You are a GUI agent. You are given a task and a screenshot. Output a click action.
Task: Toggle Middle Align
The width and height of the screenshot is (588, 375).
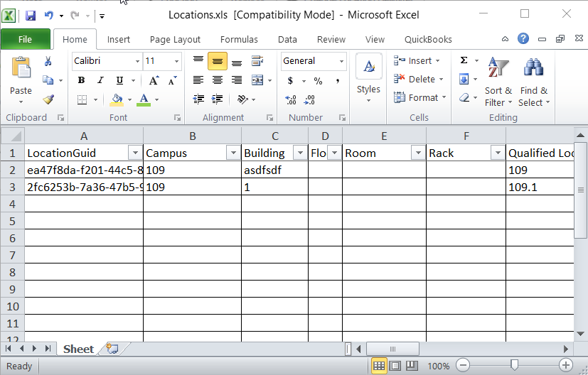click(218, 61)
